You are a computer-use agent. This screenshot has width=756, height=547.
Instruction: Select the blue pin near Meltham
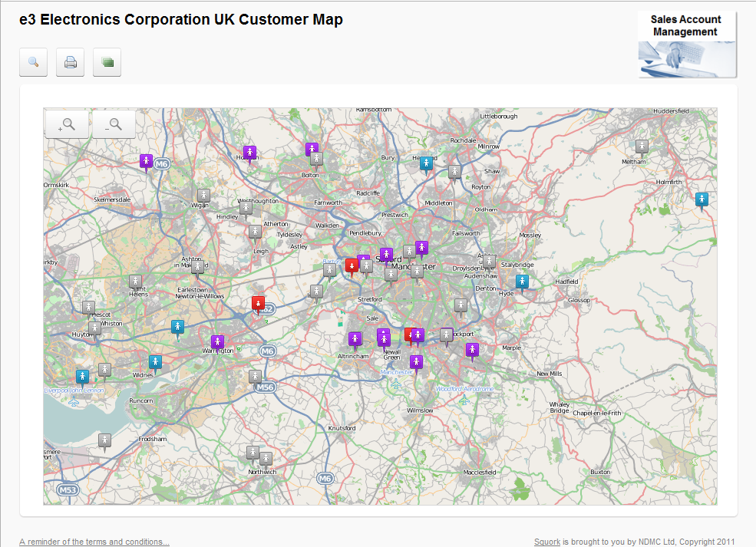point(702,200)
